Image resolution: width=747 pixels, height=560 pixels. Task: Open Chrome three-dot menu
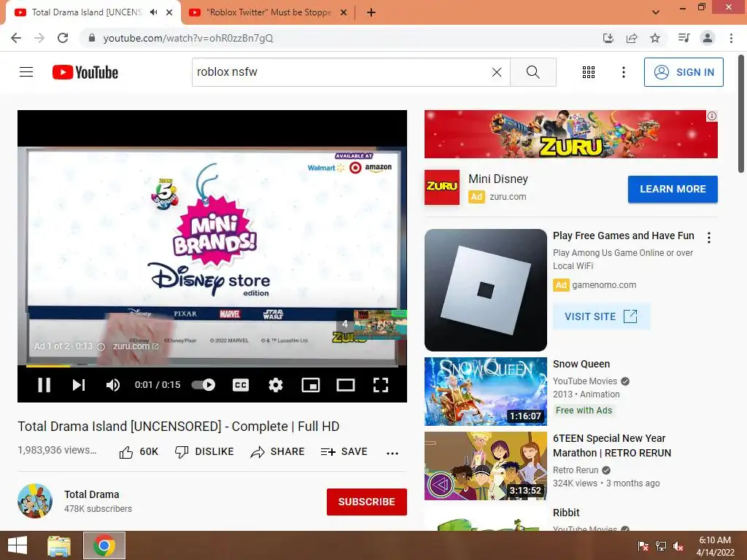click(731, 38)
